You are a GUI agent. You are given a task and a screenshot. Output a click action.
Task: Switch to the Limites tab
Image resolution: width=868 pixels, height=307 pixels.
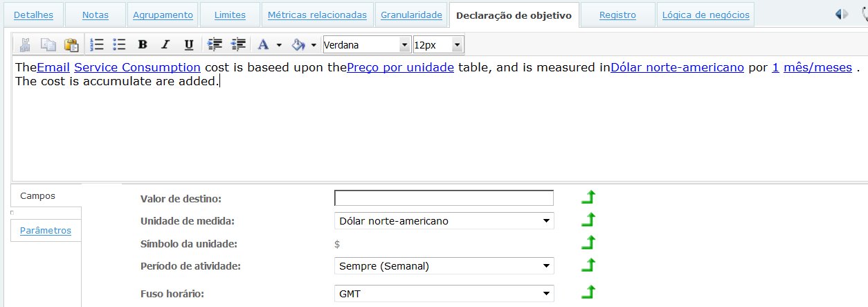[230, 15]
